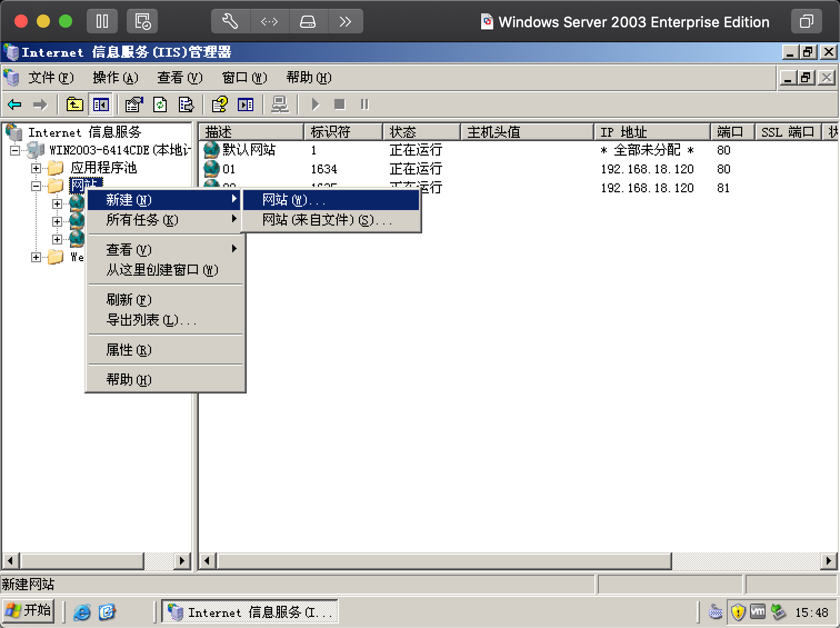The height and width of the screenshot is (628, 840).
Task: Start the site with the play icon
Action: 316,104
